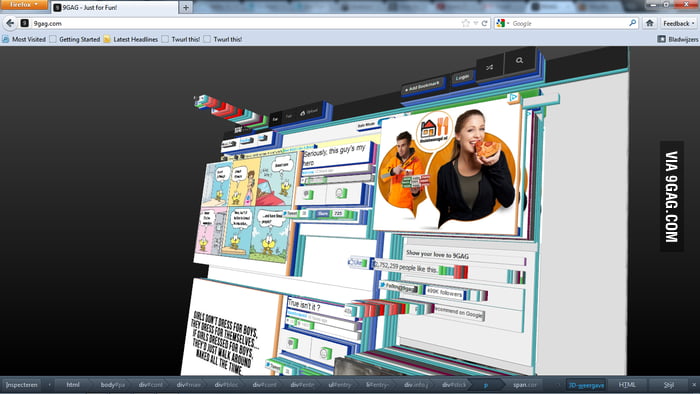Open the Stijl style panel

[668, 385]
